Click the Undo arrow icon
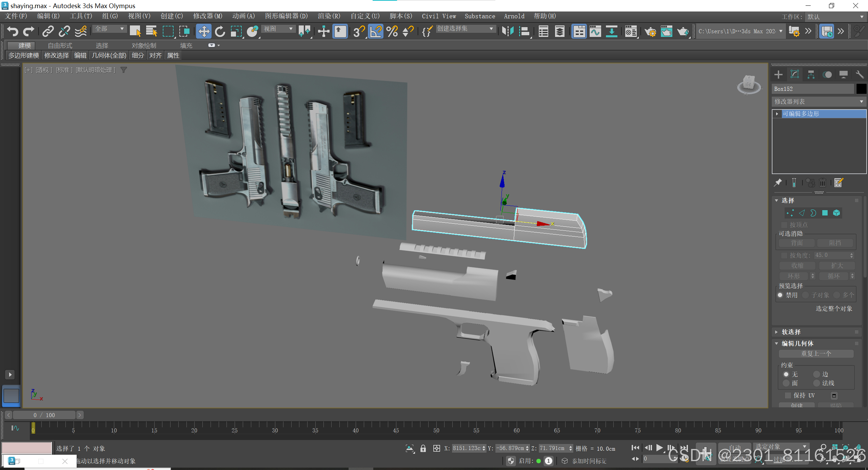This screenshot has width=868, height=470. click(x=13, y=32)
